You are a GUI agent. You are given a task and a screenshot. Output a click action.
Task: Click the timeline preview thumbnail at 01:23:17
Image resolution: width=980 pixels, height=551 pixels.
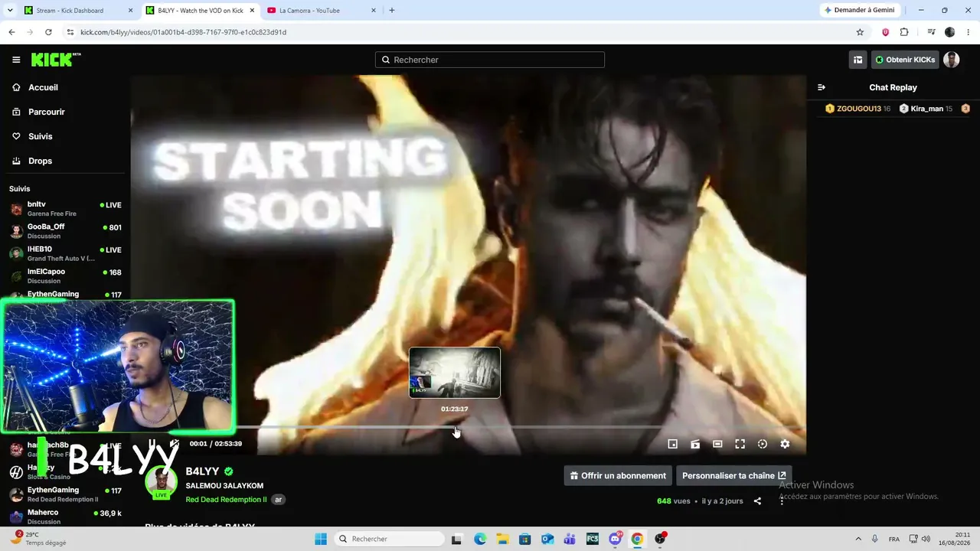point(455,373)
